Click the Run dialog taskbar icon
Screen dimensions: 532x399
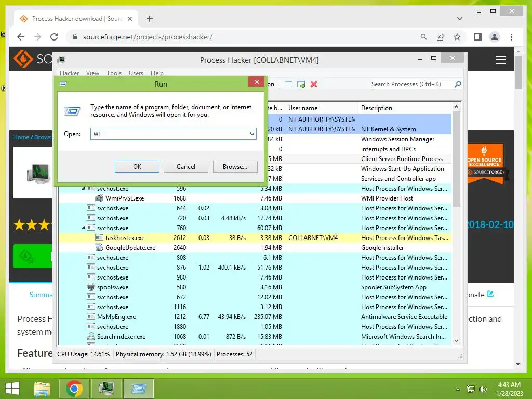click(138, 389)
